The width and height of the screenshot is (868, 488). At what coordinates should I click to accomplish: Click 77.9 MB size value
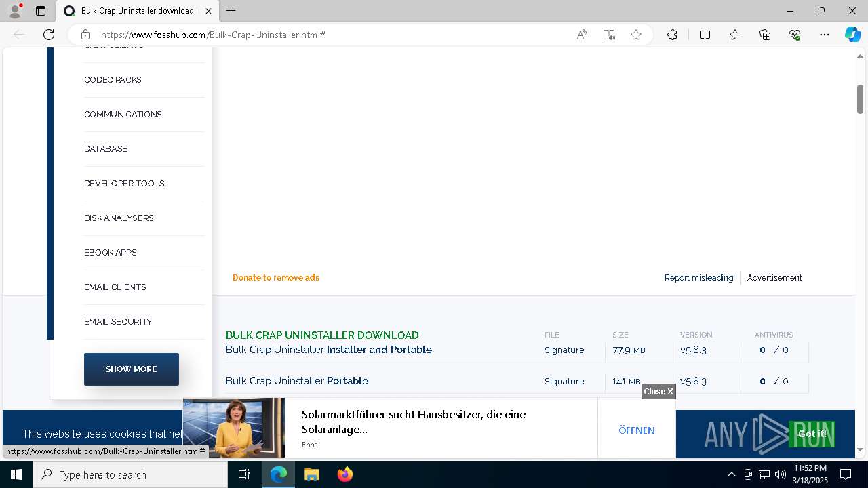[x=629, y=350]
